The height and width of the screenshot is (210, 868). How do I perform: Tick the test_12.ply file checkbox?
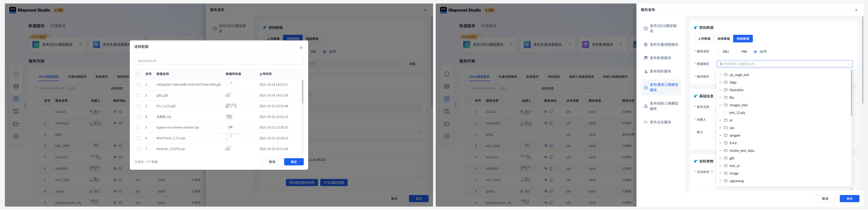pyautogui.click(x=725, y=112)
